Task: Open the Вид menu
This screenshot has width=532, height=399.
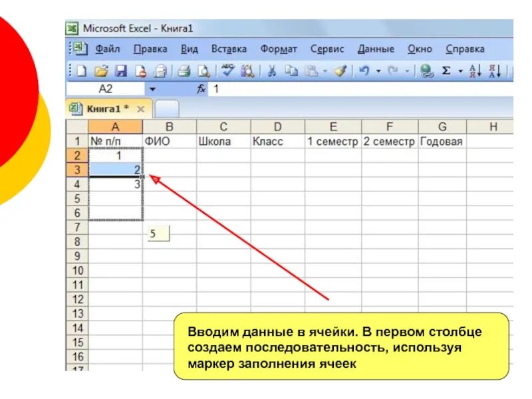Action: 190,49
